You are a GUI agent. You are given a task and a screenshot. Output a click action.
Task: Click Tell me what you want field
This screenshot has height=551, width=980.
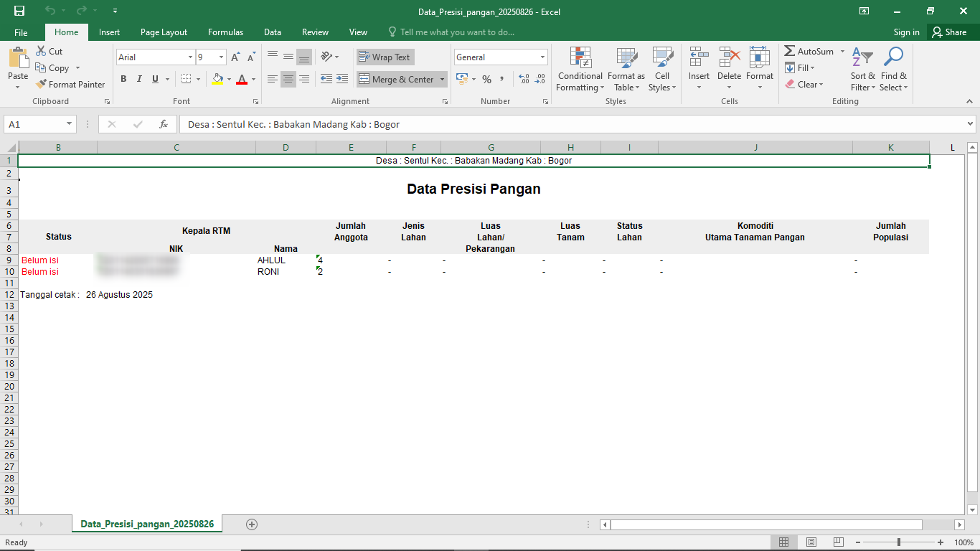coord(452,32)
